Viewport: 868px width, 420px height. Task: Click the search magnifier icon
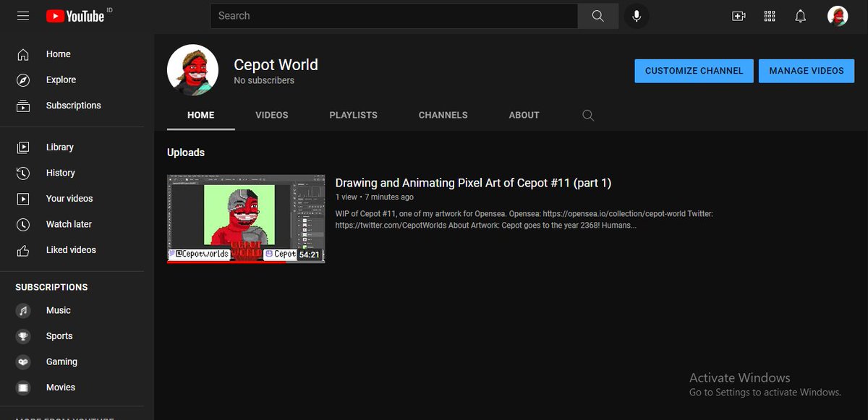(597, 15)
